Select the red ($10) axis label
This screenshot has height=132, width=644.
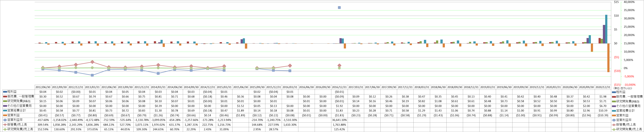tap(617, 71)
